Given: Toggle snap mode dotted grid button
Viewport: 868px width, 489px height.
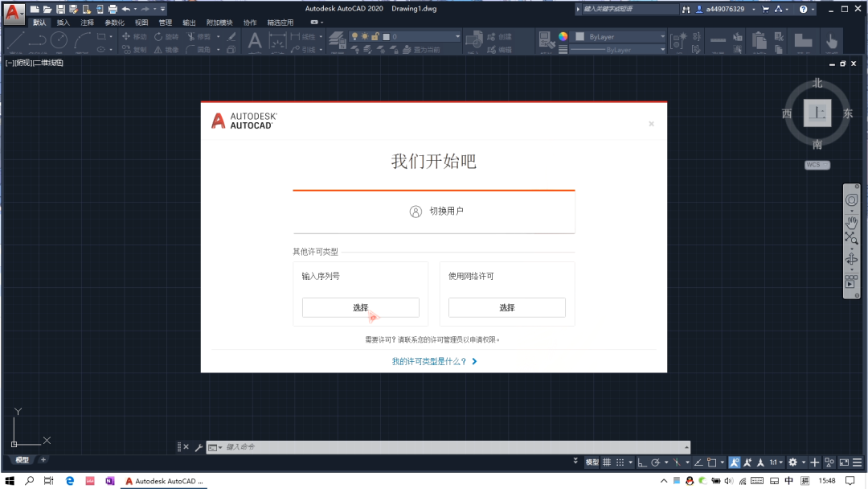Looking at the screenshot, I should [x=620, y=462].
